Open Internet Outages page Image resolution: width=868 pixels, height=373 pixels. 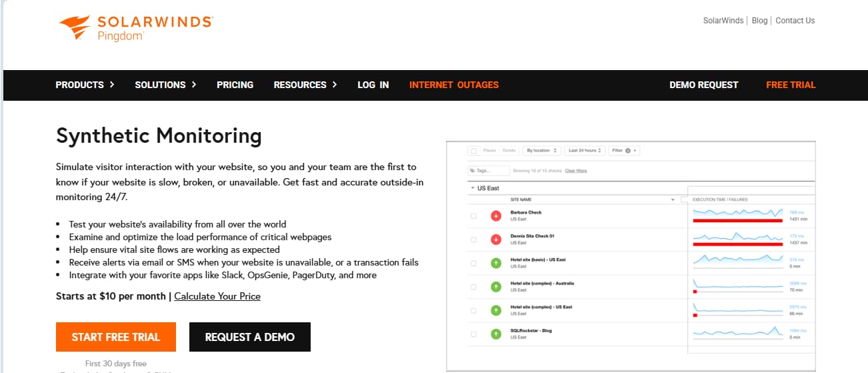454,85
